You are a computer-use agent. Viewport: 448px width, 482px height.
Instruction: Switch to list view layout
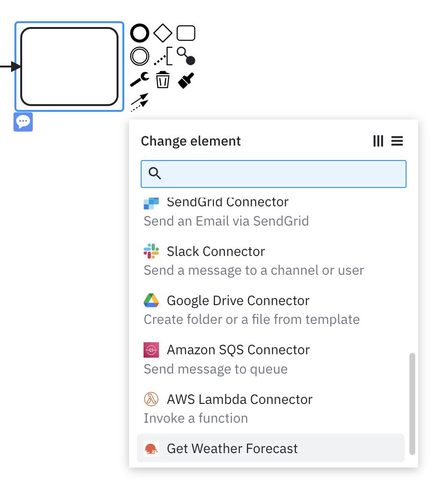pos(397,141)
